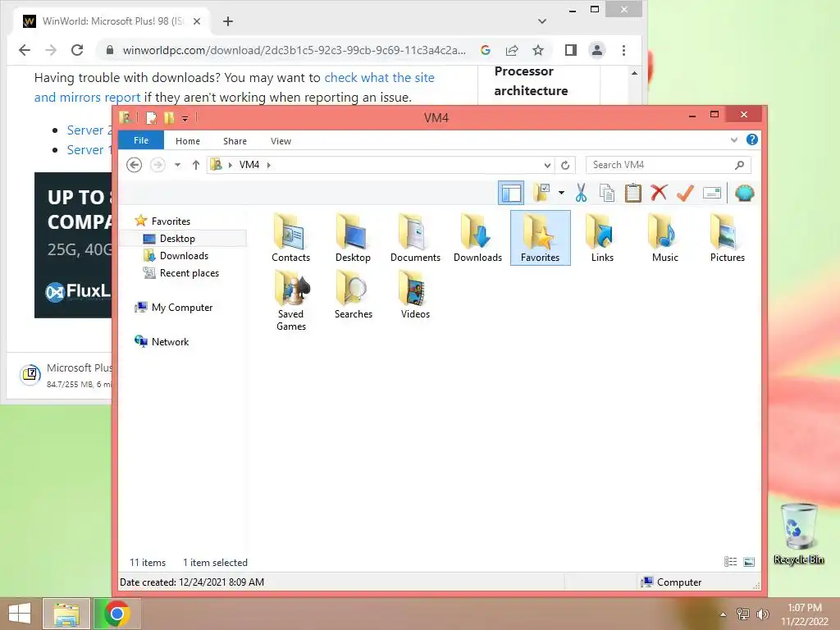Switch to large icons view in status bar
Viewport: 840px width, 630px height.
coord(749,561)
